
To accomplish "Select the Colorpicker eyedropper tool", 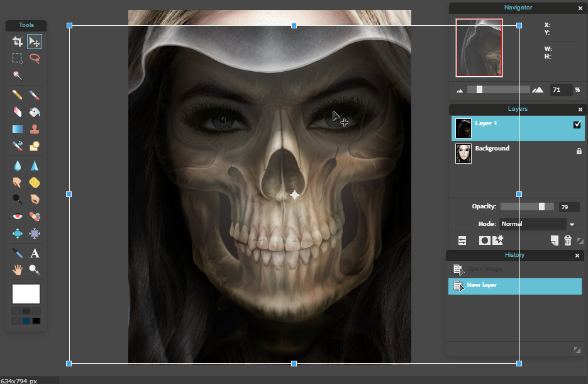I will 17,253.
